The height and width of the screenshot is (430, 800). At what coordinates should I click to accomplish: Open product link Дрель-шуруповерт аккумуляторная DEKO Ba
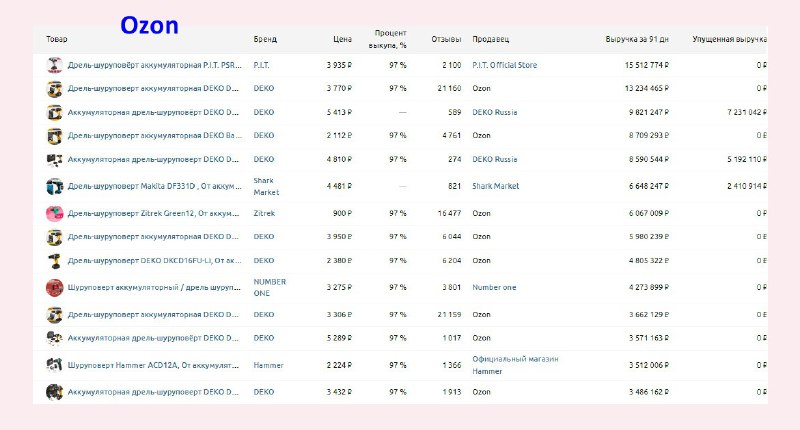pos(155,136)
